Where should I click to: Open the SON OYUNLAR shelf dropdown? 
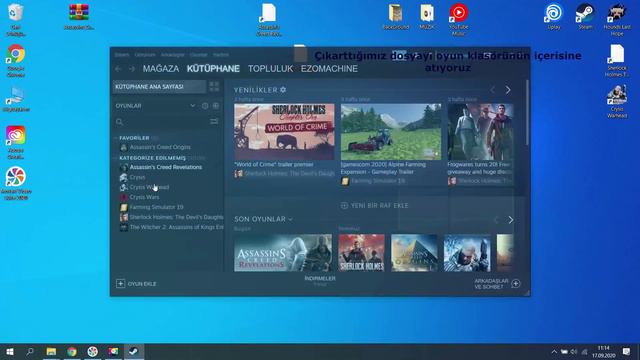point(290,220)
